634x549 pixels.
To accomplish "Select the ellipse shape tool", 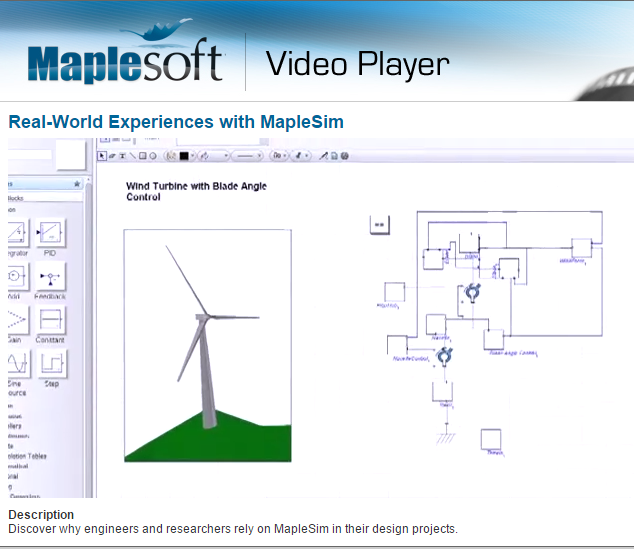I will click(153, 156).
